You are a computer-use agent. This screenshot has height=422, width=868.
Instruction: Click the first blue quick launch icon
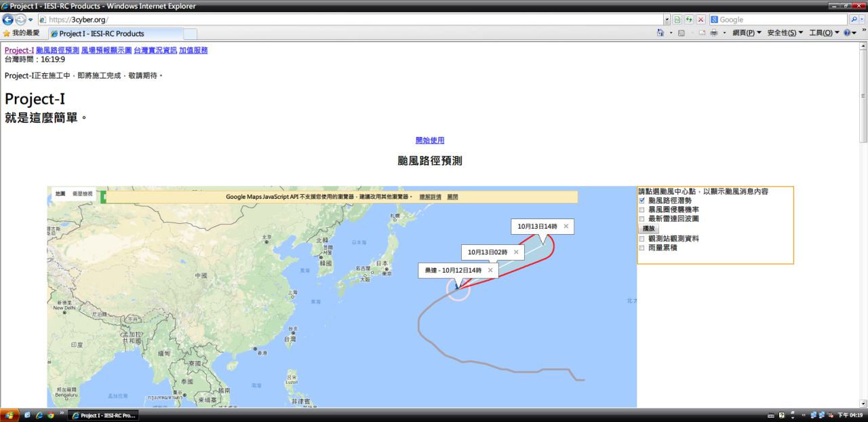coord(28,415)
